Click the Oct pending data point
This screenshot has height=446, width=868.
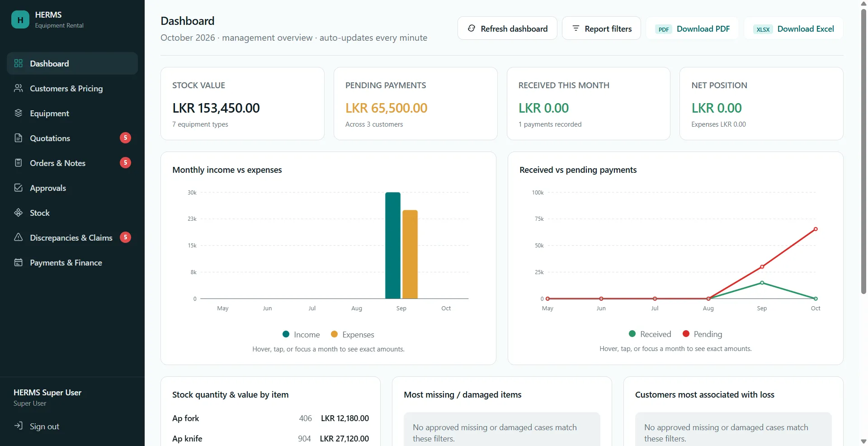tap(816, 229)
